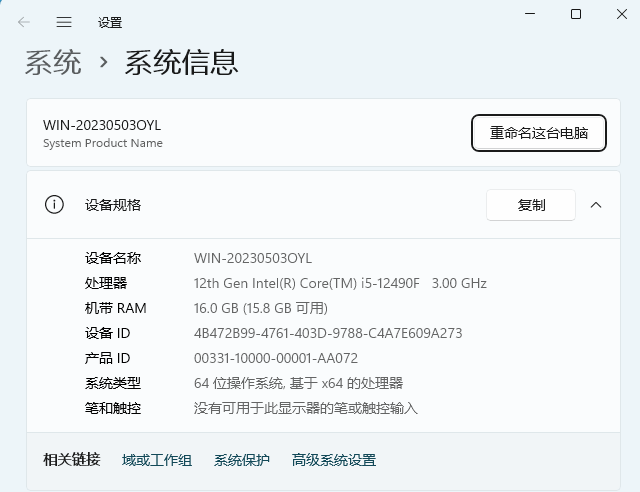Select the device ID value 4B472B99
This screenshot has width=640, height=492.
[x=328, y=333]
